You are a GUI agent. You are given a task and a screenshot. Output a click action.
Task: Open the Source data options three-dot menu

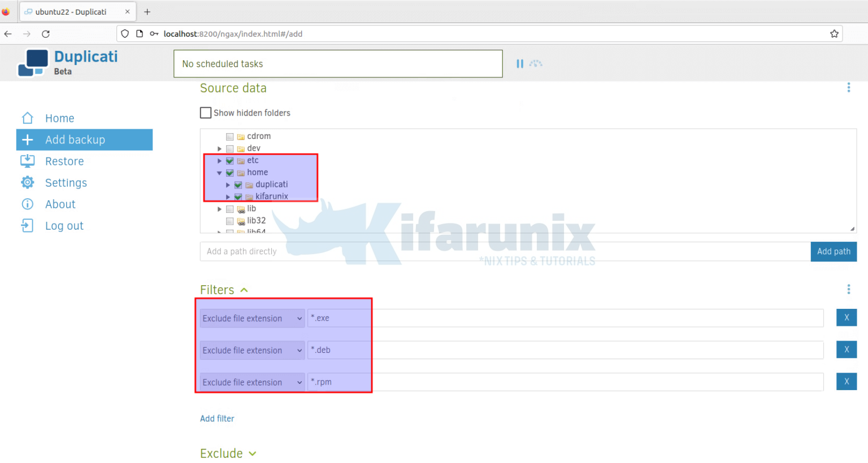coord(848,88)
